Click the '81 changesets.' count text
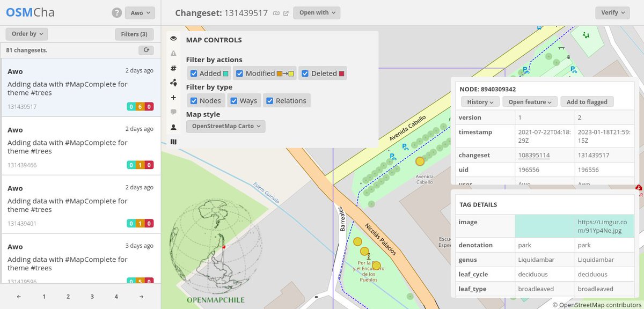Screen dimensions: 644x309 pos(27,50)
